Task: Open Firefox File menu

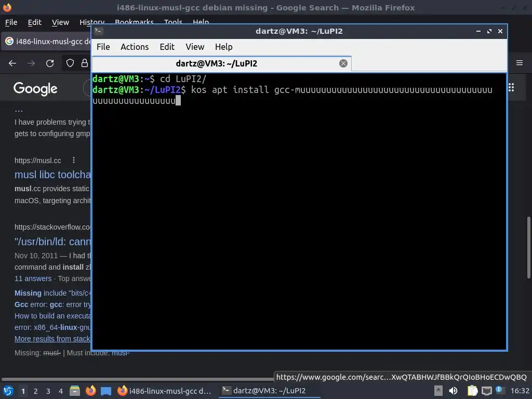Action: pos(11,22)
